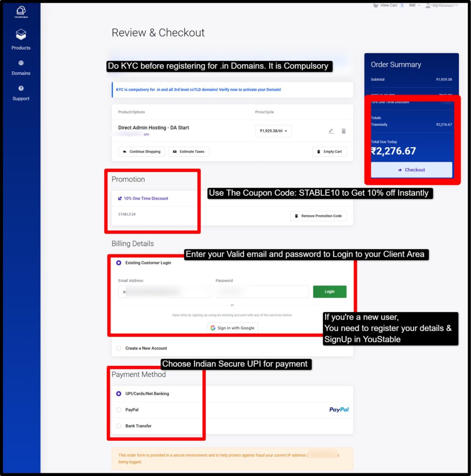Delete Direct Admin Hosting item trash icon
This screenshot has width=471, height=476.
click(x=344, y=131)
